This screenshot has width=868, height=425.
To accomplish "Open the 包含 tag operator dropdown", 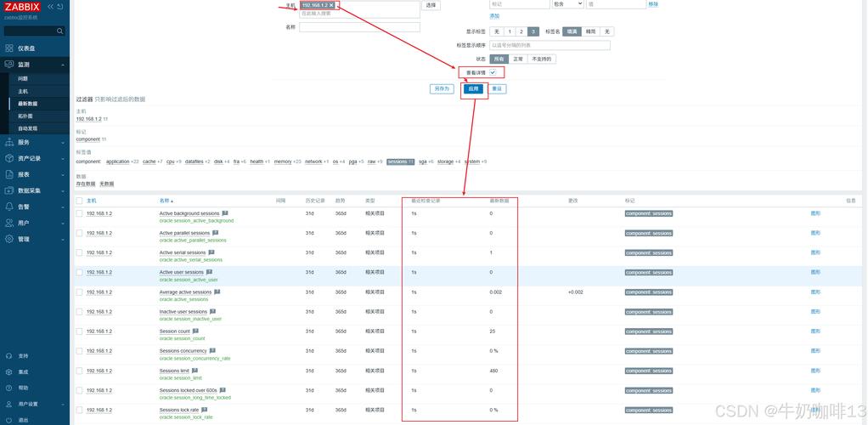I will [567, 4].
